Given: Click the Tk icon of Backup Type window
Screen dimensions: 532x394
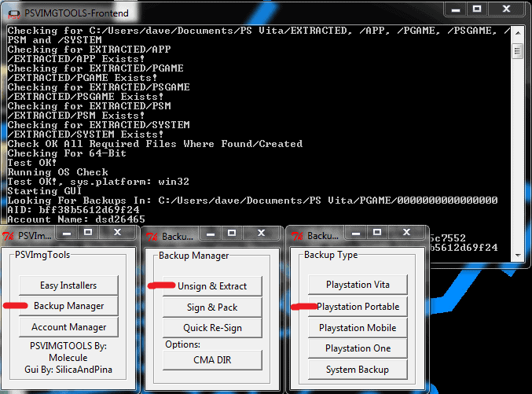Looking at the screenshot, I should point(297,236).
